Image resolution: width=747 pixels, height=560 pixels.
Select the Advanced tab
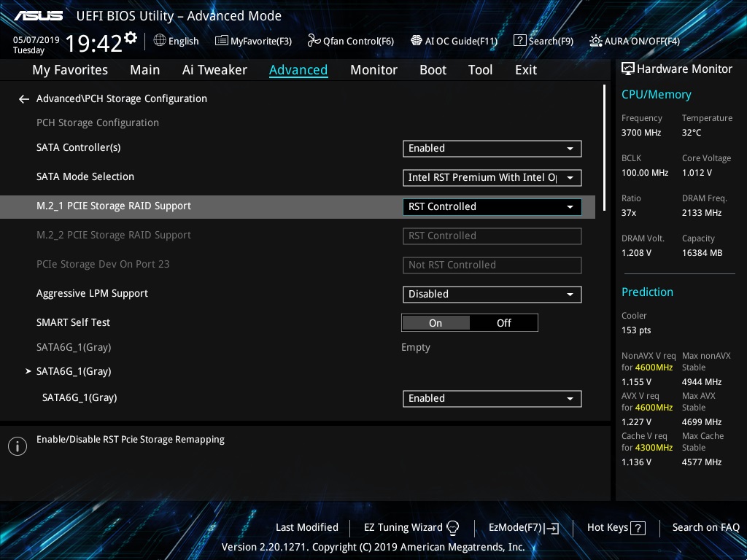298,70
